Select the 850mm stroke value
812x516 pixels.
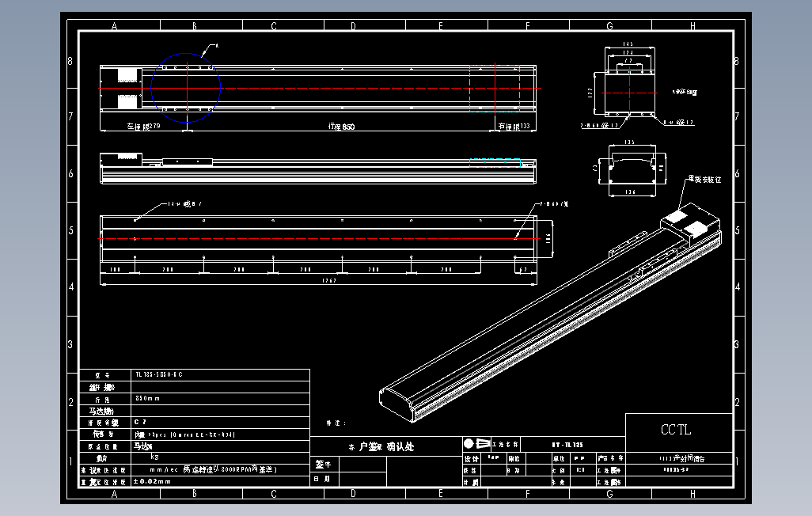[147, 398]
